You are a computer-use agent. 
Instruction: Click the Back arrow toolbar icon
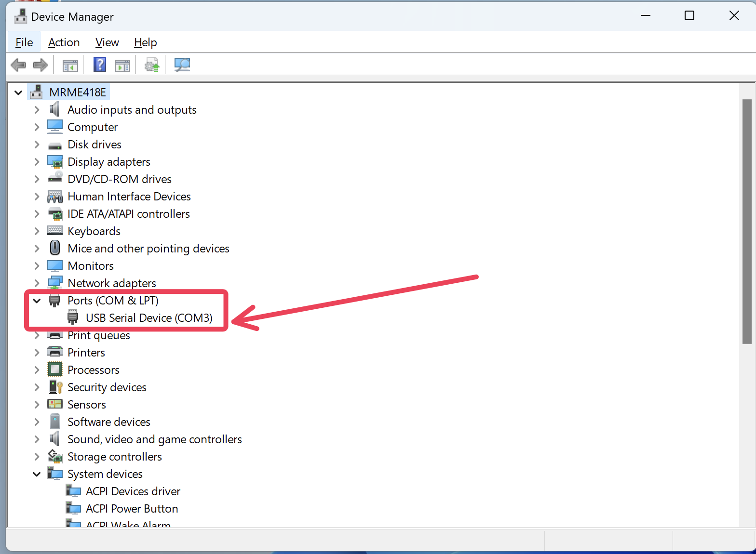click(x=18, y=65)
